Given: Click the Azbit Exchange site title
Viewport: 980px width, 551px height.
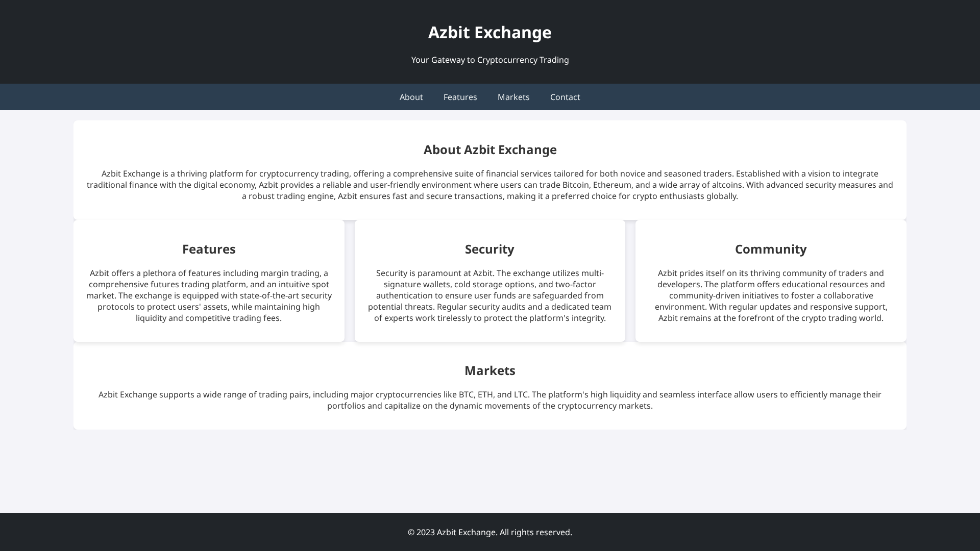Looking at the screenshot, I should (489, 32).
